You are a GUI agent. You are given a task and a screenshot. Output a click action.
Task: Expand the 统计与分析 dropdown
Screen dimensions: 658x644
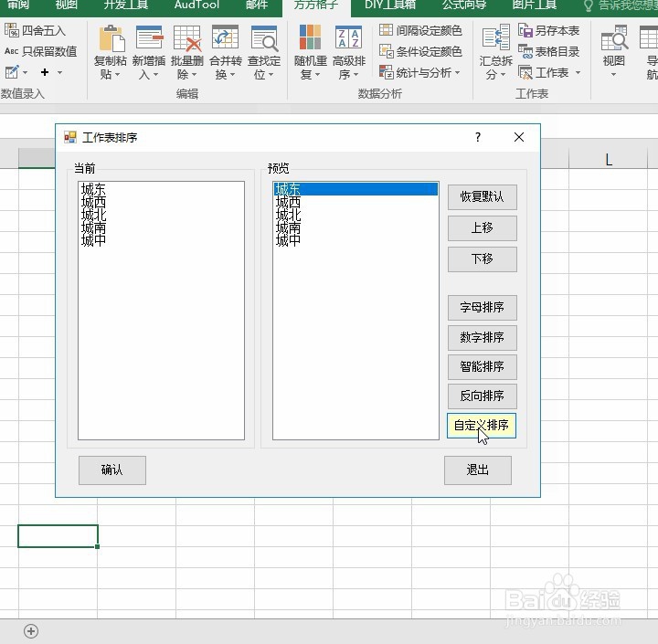pos(458,72)
